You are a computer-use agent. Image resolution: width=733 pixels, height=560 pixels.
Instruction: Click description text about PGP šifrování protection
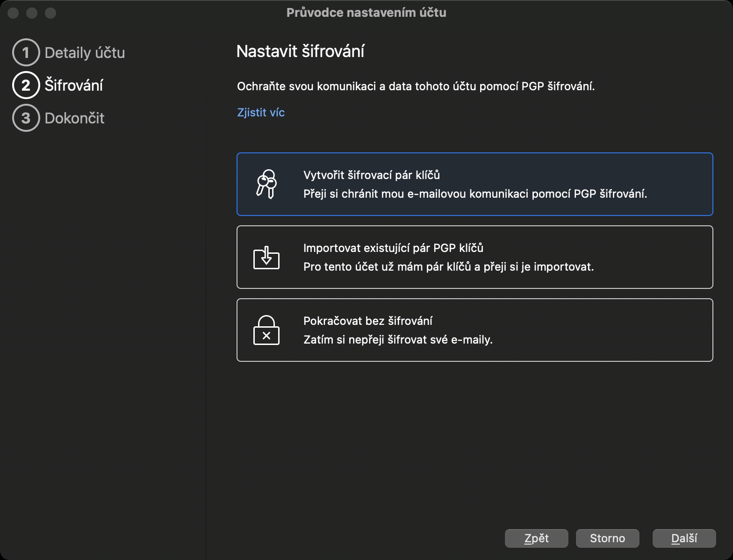(416, 86)
